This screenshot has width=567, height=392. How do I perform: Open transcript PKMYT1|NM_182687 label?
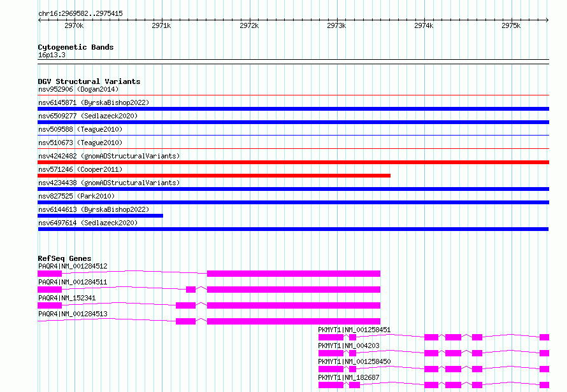tap(348, 377)
